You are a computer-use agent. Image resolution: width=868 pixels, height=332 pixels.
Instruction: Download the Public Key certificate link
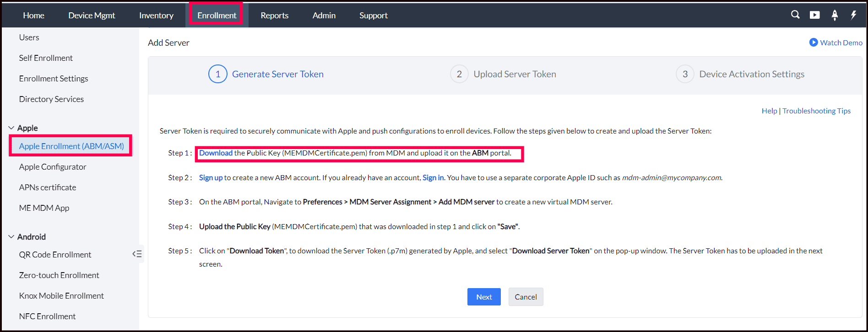click(216, 153)
